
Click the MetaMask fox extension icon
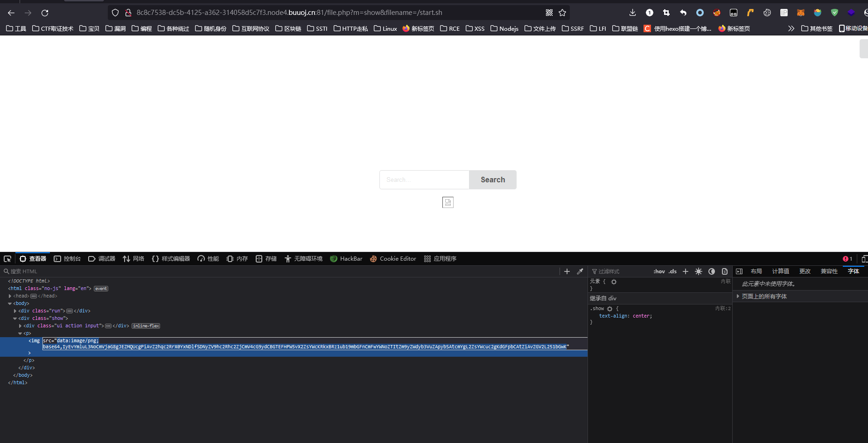801,13
